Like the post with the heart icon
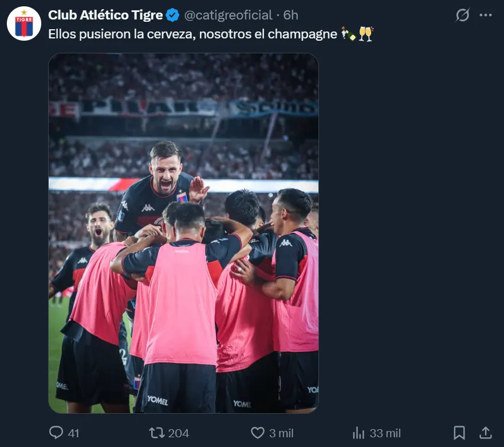Screen dimensions: 504x447 (x=258, y=433)
